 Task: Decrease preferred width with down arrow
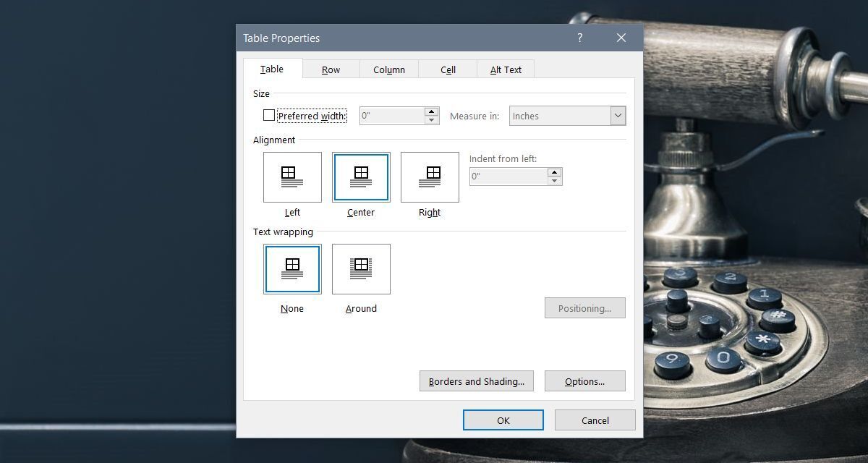(432, 120)
